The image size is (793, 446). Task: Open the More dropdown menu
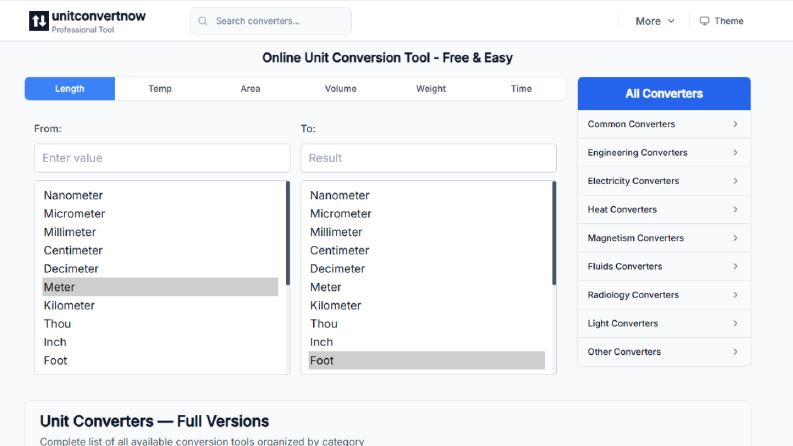(x=655, y=21)
